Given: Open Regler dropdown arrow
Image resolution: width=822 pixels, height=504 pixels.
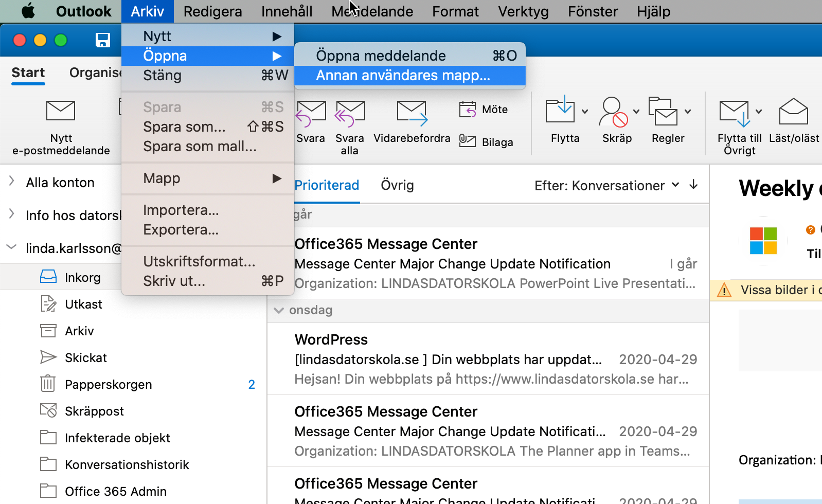Looking at the screenshot, I should coord(688,112).
